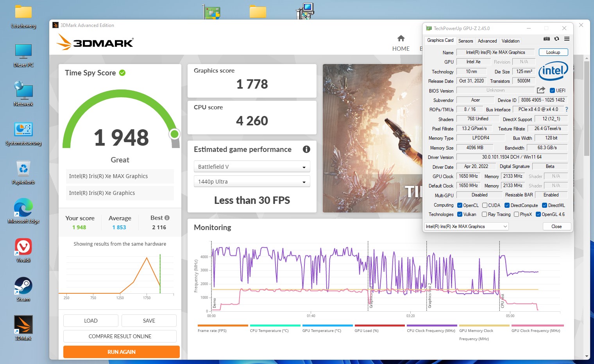The image size is (594, 364).
Task: Launch Vivaldi browser desktop shortcut
Action: click(23, 250)
